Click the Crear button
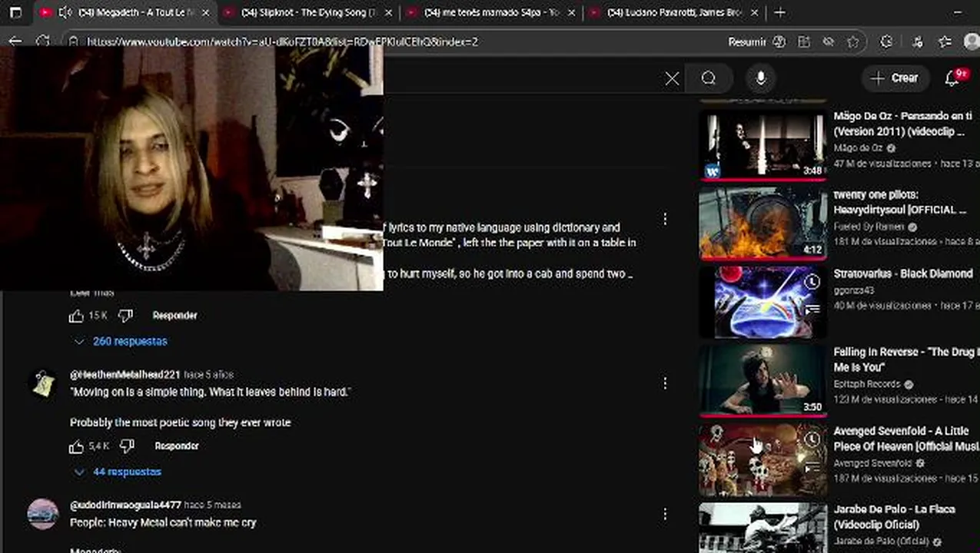Screen dimensions: 980x553 point(894,78)
